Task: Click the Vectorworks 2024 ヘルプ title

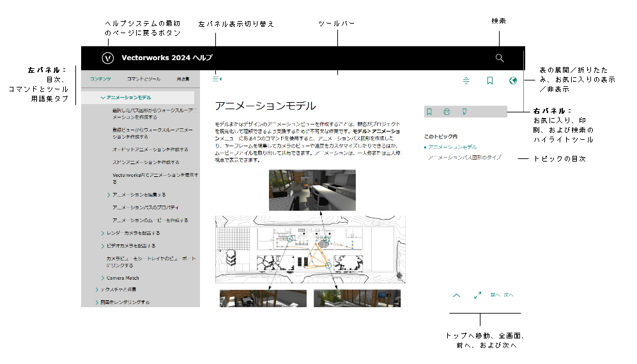Action: pyautogui.click(x=167, y=57)
